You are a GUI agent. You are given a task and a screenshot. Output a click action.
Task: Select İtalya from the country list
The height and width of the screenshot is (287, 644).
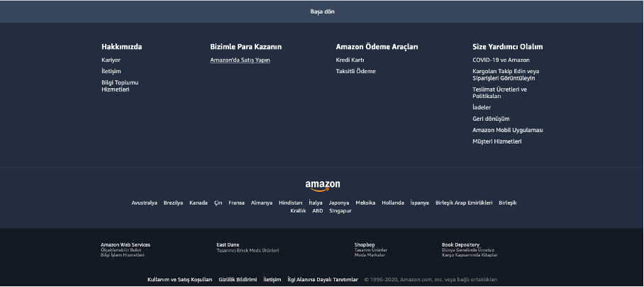point(316,202)
